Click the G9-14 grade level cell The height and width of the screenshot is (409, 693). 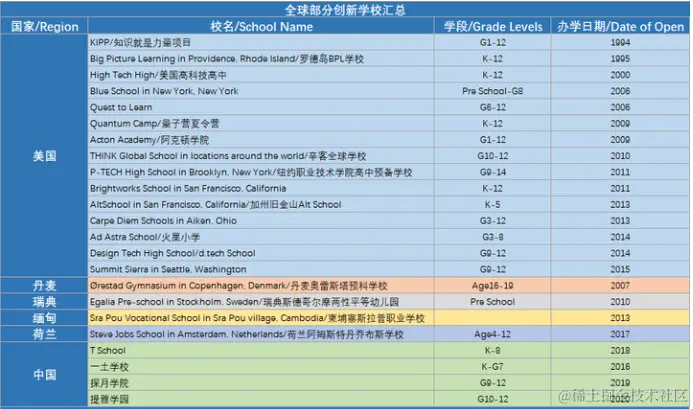point(493,172)
